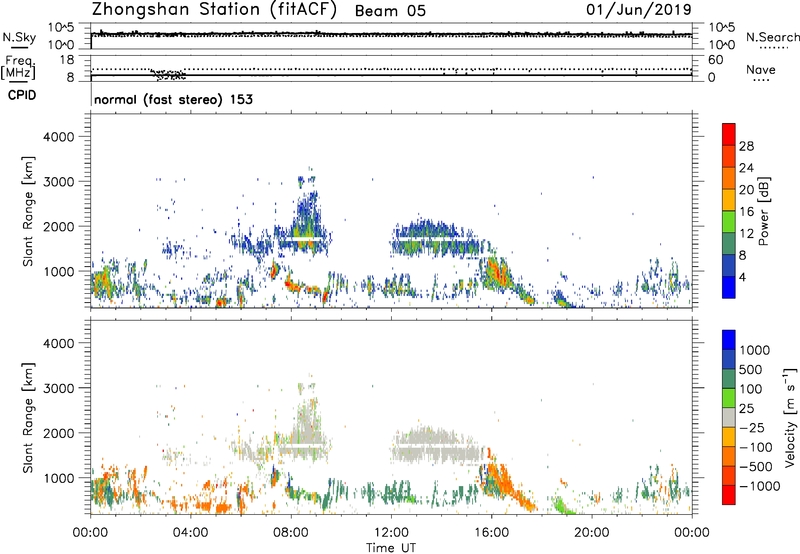This screenshot has width=800, height=554.
Task: Click the "25" velocity colorbar tick
Action: point(747,409)
